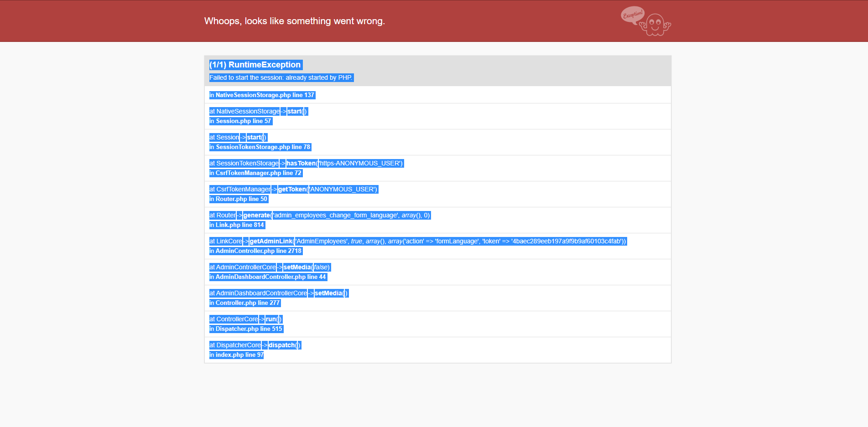
Task: Click 'Whoops, looks like something went wrong.' title
Action: [x=295, y=21]
